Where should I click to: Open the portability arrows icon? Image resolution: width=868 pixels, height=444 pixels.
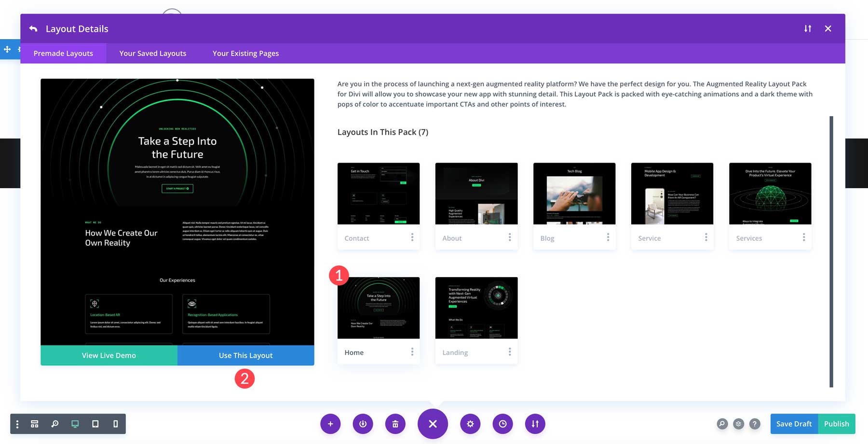pos(535,424)
